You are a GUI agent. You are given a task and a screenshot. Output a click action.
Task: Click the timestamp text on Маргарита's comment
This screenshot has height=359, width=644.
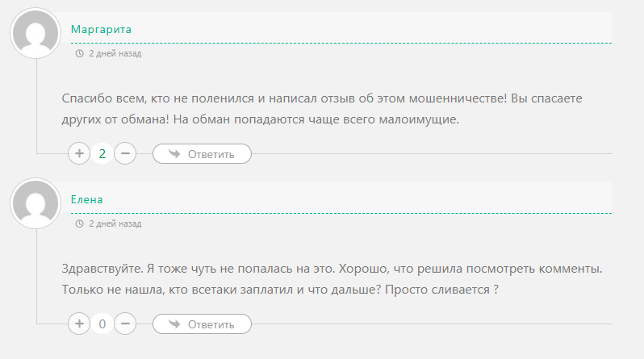(115, 53)
